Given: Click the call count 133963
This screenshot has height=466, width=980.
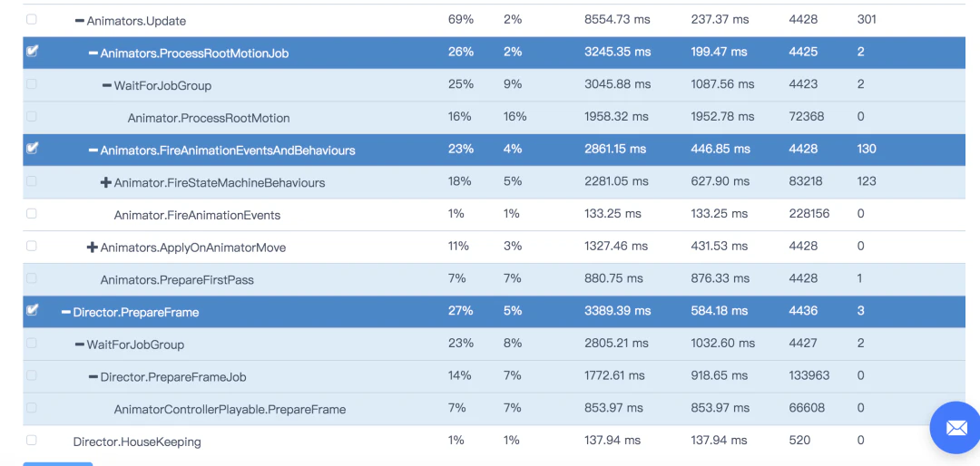Looking at the screenshot, I should click(x=808, y=376).
